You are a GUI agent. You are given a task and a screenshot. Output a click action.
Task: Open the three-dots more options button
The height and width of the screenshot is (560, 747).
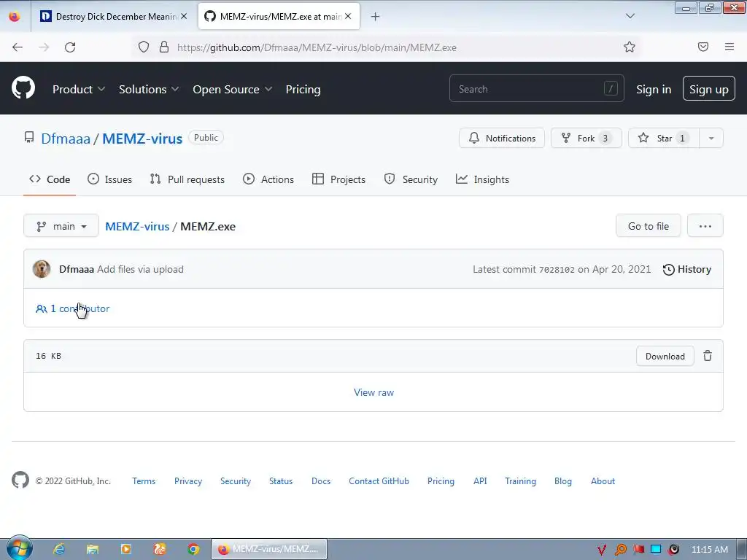(x=705, y=226)
